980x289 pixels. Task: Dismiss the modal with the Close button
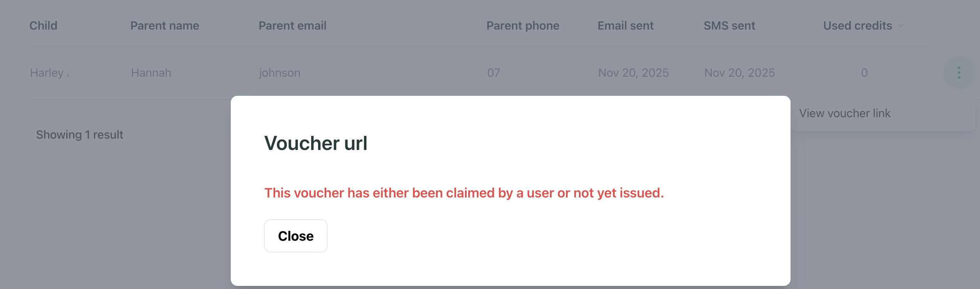295,236
